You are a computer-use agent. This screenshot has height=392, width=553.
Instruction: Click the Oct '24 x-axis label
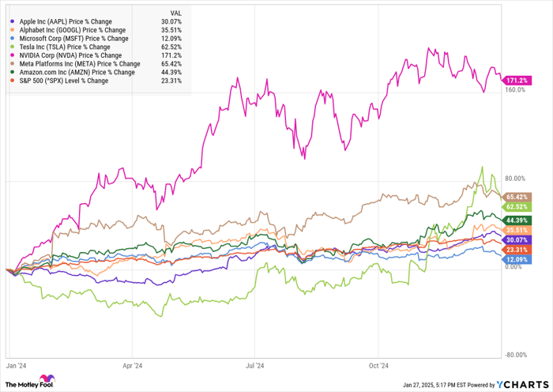tap(379, 365)
